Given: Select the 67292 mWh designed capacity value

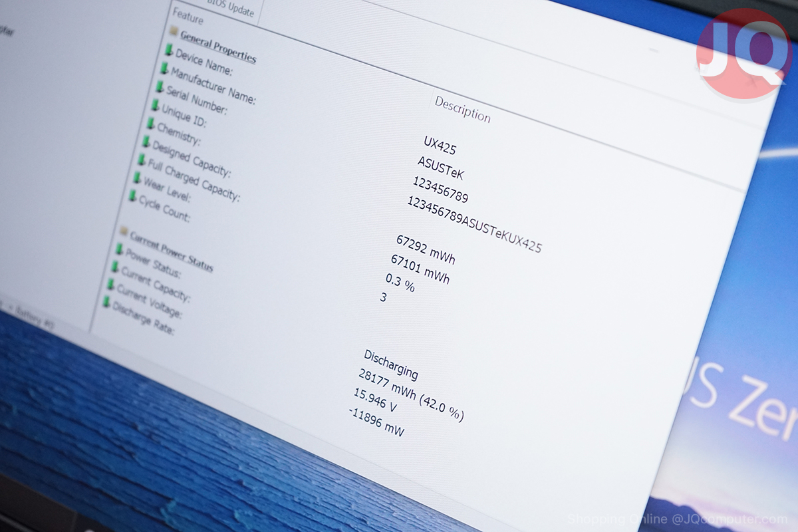Looking at the screenshot, I should (426, 249).
